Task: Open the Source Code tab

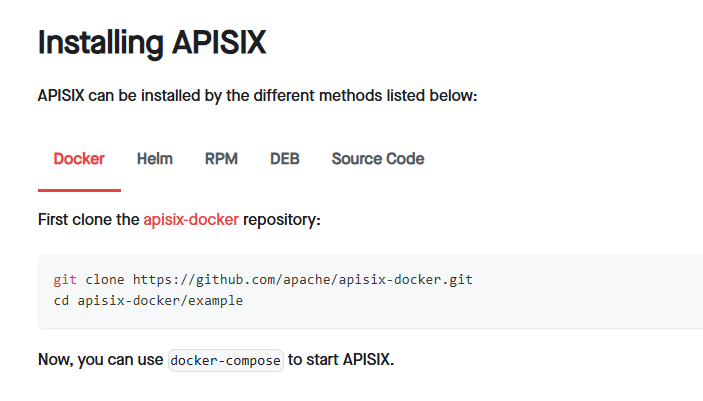Action: pos(378,159)
